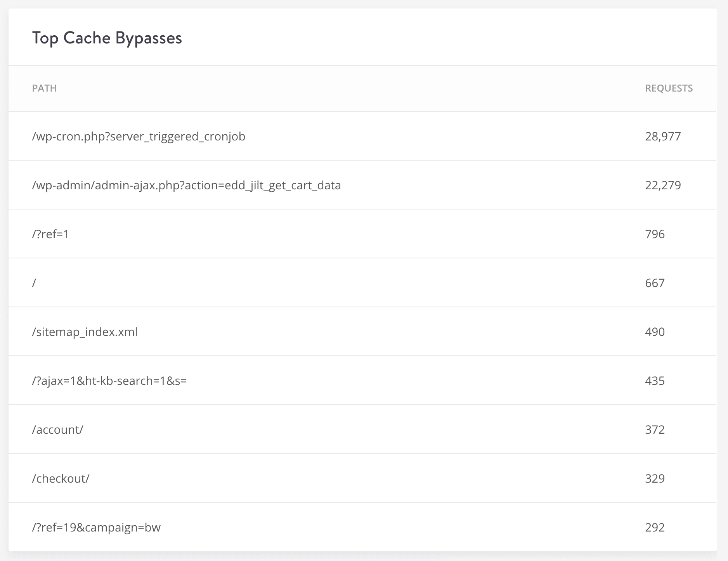Click the /?ref=19&campaign=bw path

[x=97, y=527]
